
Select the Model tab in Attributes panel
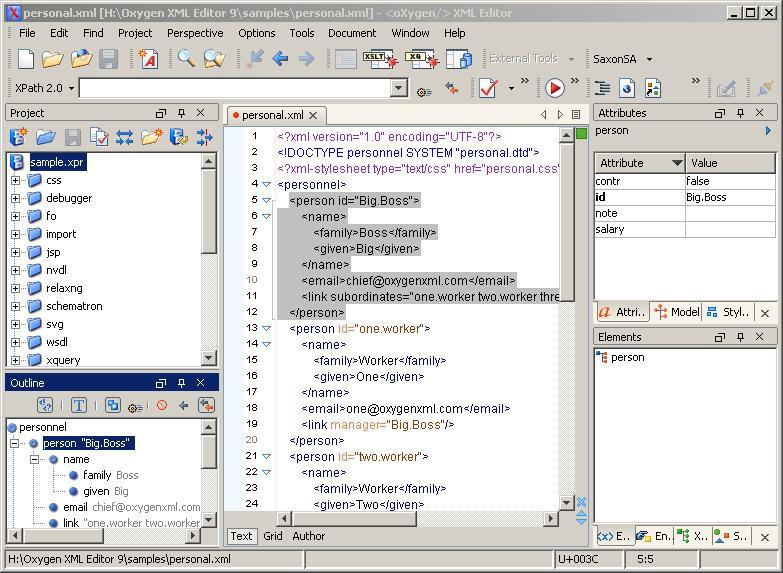(677, 312)
